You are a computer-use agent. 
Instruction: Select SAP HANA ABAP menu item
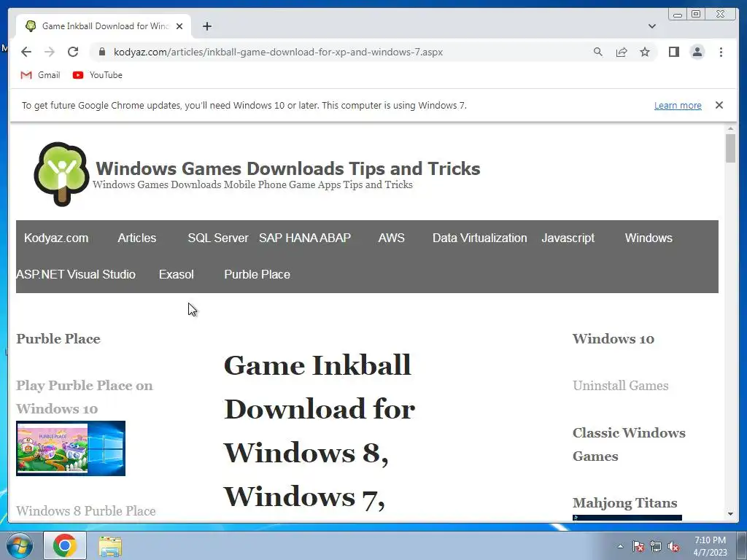(x=305, y=238)
